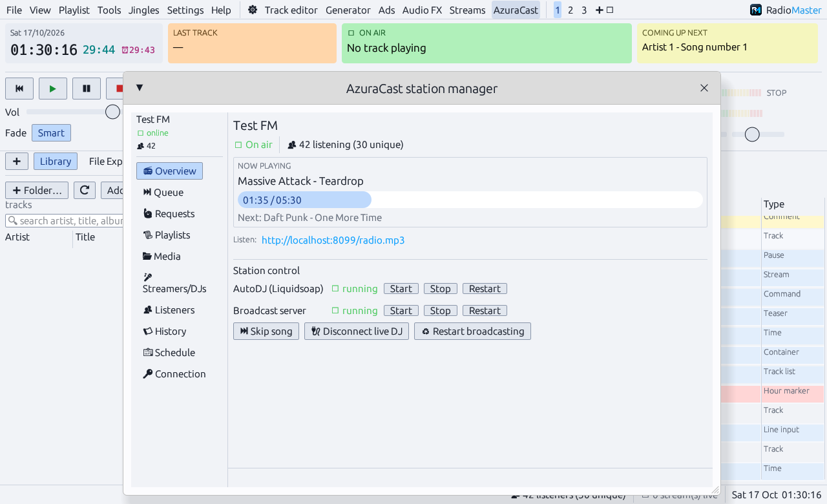Screen dimensions: 827x504
Task: Open the Requests section
Action: point(169,214)
